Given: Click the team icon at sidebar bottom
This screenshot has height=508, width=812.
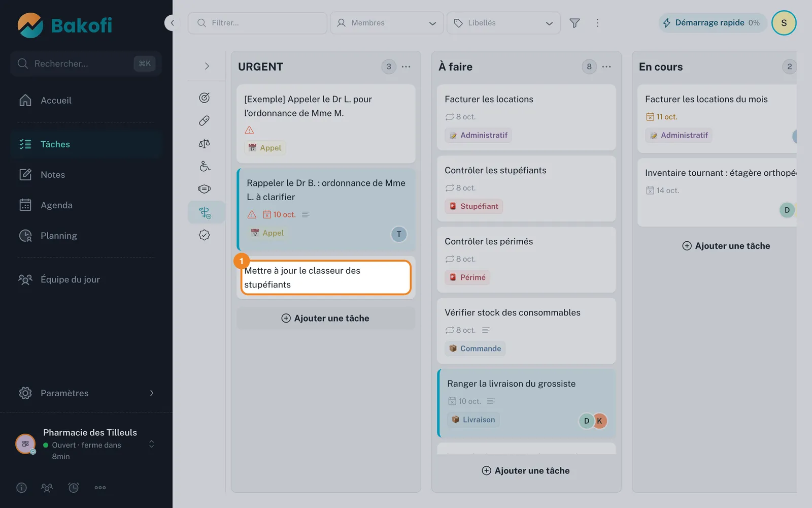Looking at the screenshot, I should [47, 488].
